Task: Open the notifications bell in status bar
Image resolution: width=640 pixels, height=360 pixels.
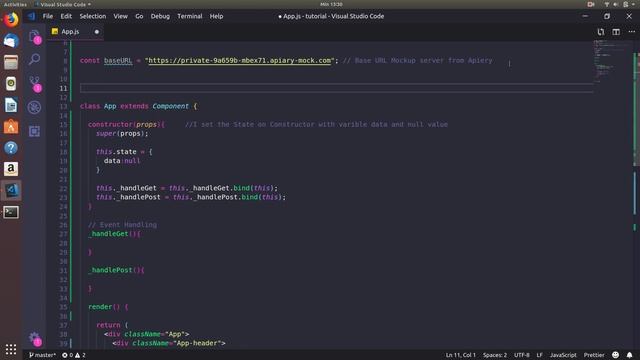Action: 629,355
